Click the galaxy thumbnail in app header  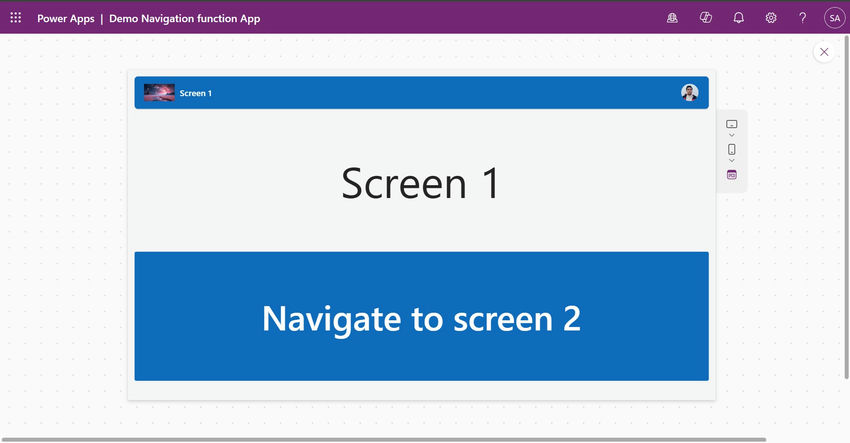coord(159,93)
